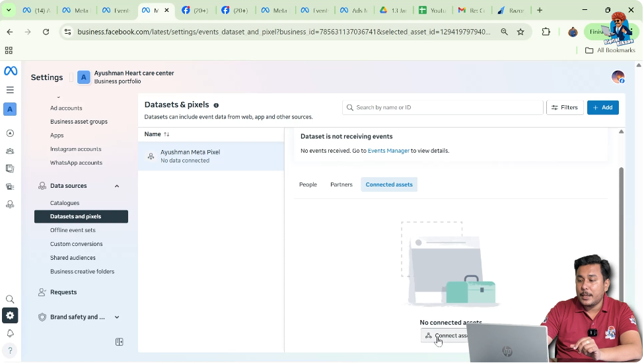Reload the page with the refresh icon

46,32
